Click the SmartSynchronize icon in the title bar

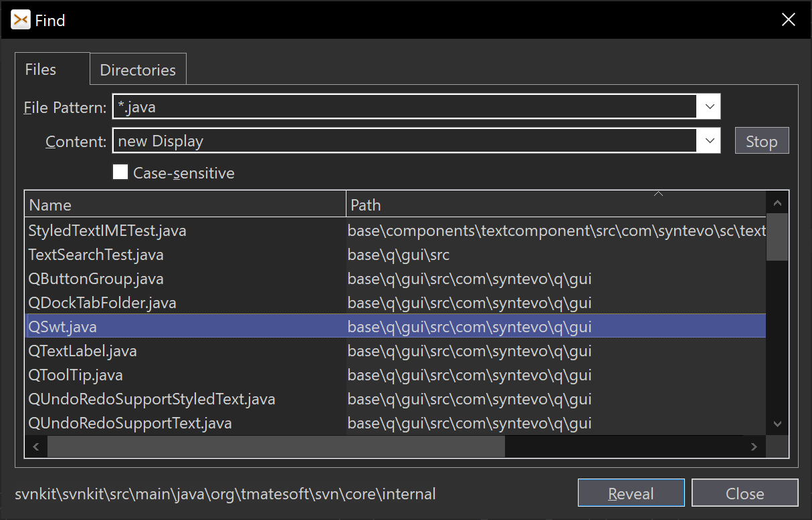click(x=19, y=19)
